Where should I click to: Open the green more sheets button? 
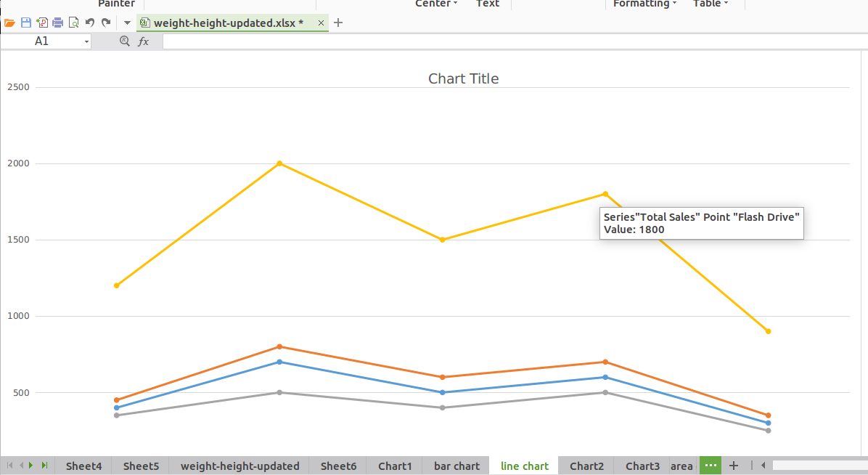[711, 466]
